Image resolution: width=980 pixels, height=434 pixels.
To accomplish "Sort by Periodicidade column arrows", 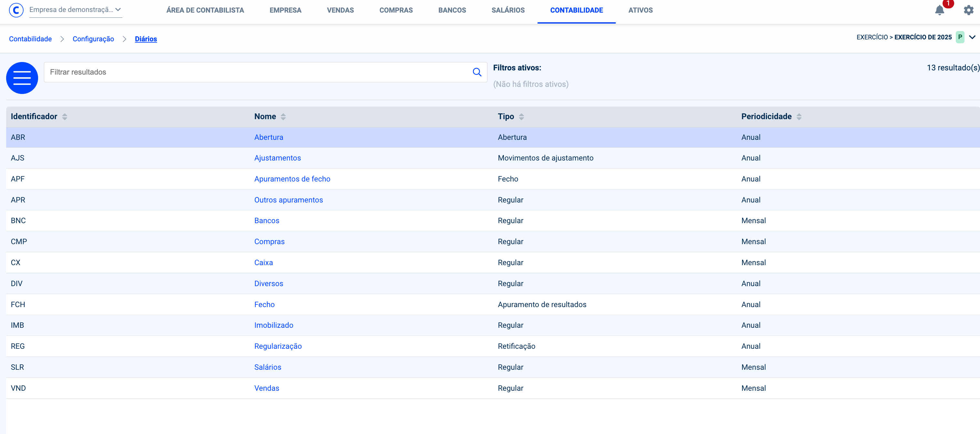I will tap(799, 117).
